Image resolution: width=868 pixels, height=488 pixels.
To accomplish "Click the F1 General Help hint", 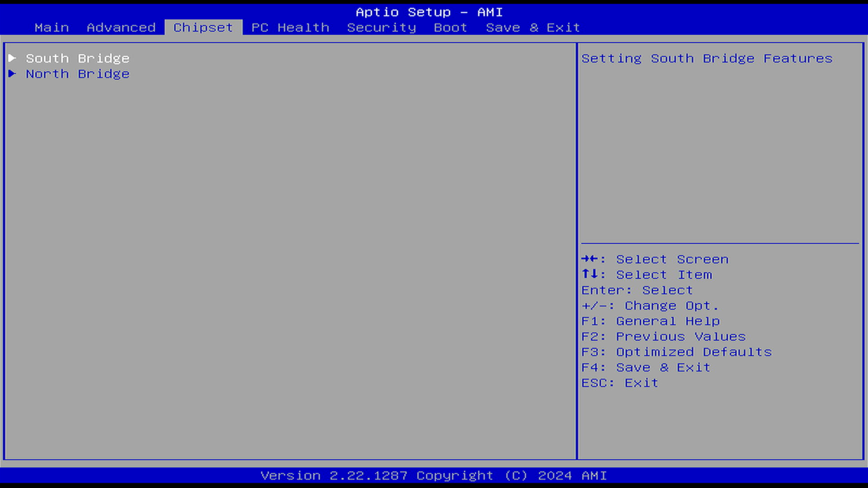I will [651, 321].
